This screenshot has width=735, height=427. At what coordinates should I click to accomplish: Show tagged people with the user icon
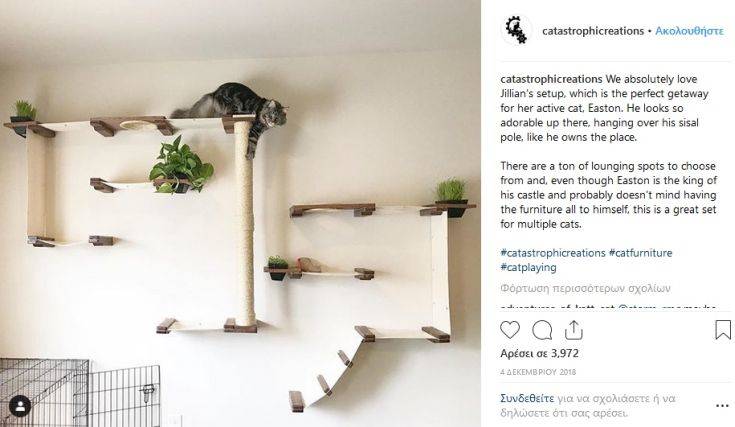pos(20,406)
